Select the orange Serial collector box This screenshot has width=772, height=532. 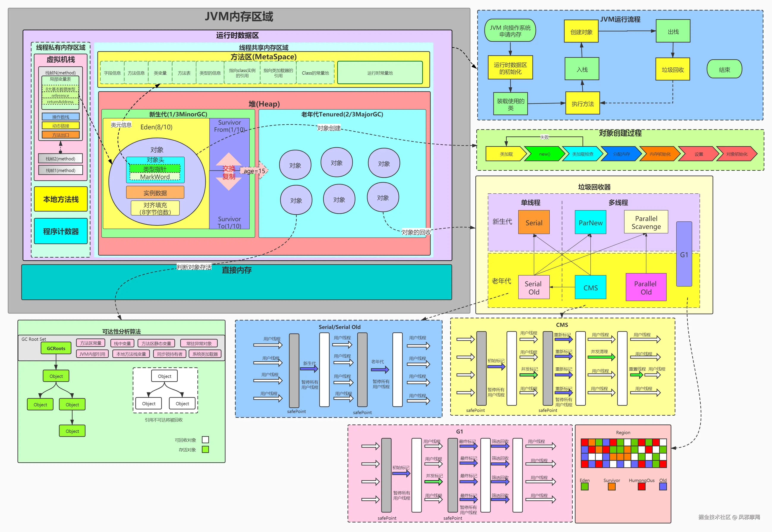(x=534, y=222)
